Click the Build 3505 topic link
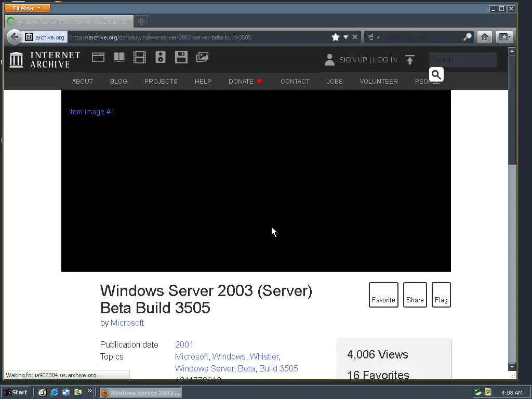 click(x=278, y=368)
